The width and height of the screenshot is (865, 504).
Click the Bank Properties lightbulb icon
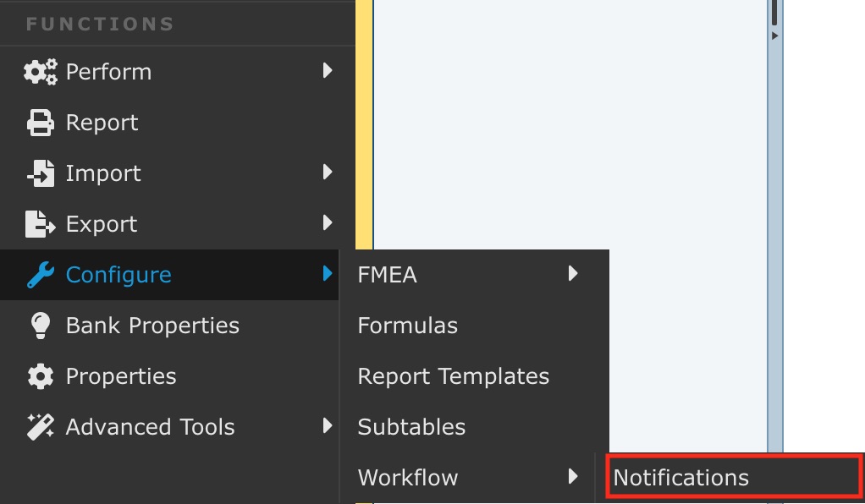pyautogui.click(x=40, y=326)
